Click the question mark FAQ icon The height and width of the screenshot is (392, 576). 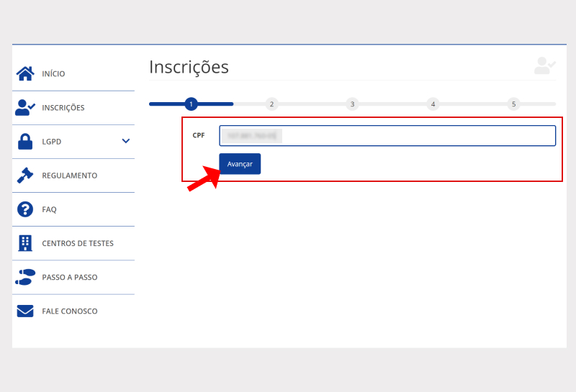pos(25,209)
